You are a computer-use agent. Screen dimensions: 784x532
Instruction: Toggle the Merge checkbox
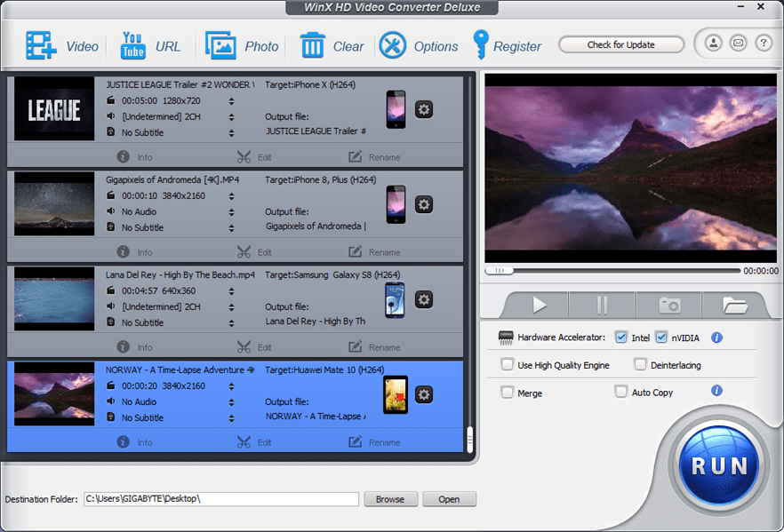point(507,393)
